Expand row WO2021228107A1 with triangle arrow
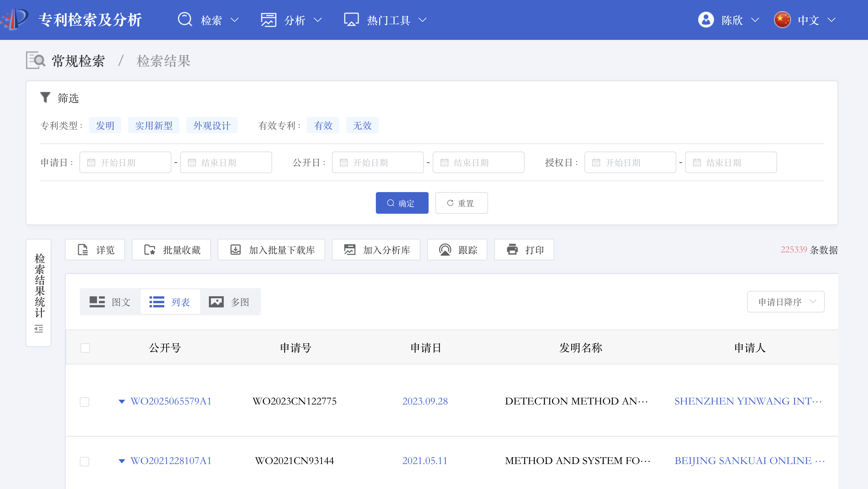This screenshot has width=868, height=489. point(122,461)
